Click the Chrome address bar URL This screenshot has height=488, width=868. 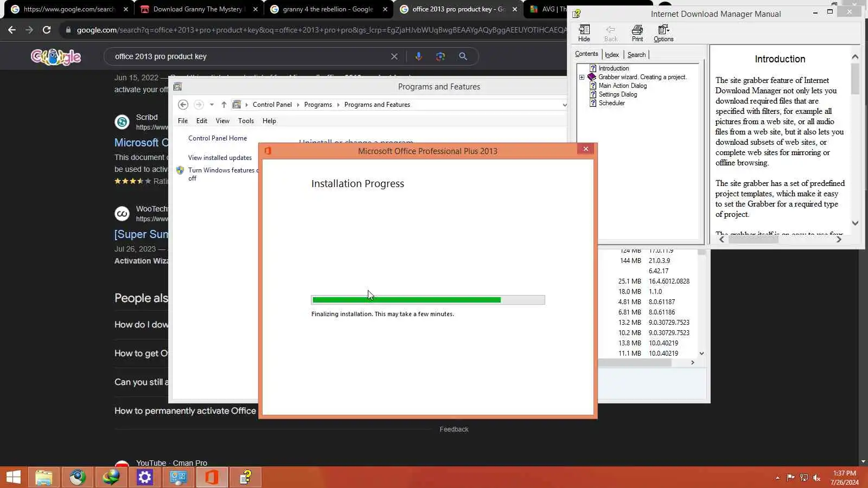(x=321, y=30)
